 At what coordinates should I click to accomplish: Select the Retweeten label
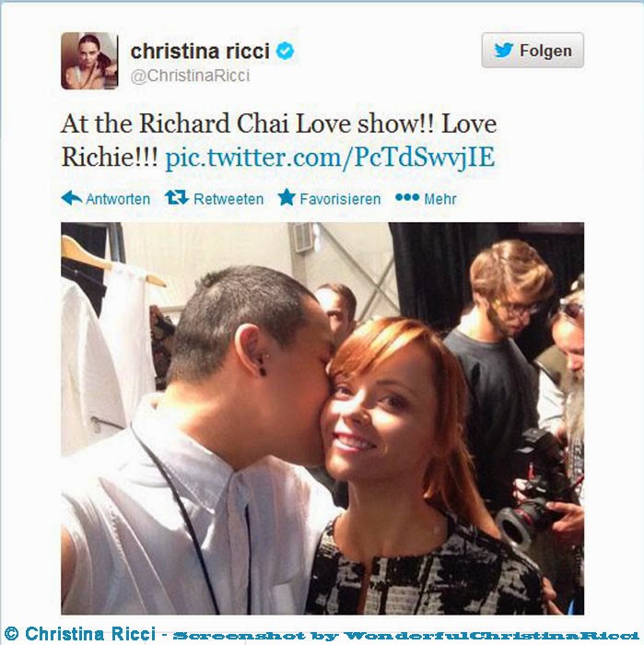tap(228, 199)
